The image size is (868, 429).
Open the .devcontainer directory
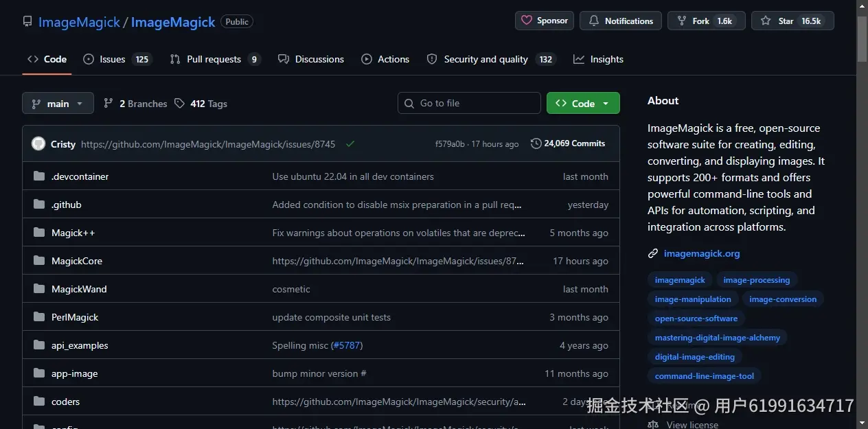point(80,176)
